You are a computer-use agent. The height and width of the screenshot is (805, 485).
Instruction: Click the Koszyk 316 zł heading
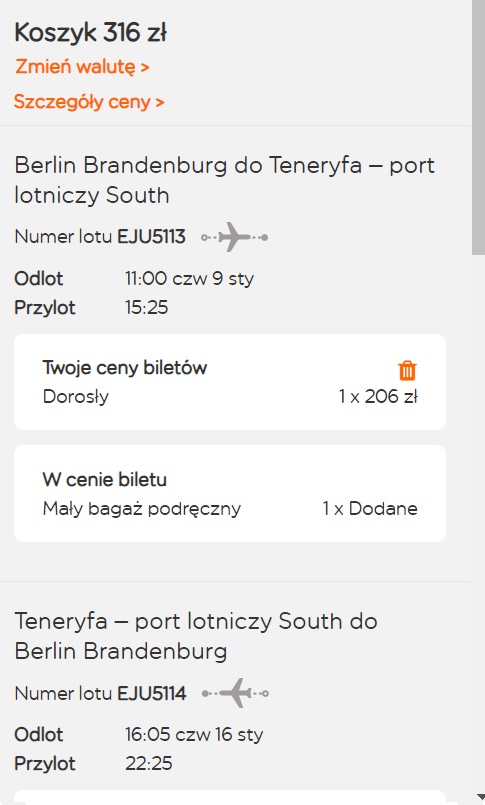(90, 33)
